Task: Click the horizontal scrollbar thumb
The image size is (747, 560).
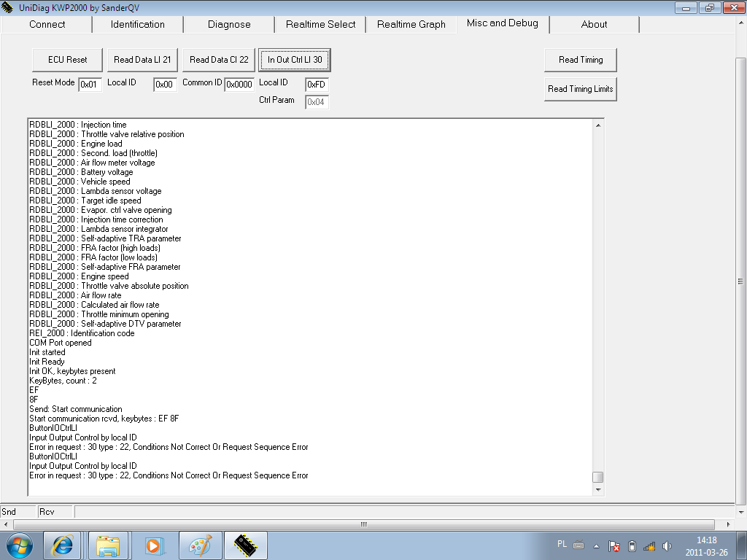Action: (x=364, y=524)
